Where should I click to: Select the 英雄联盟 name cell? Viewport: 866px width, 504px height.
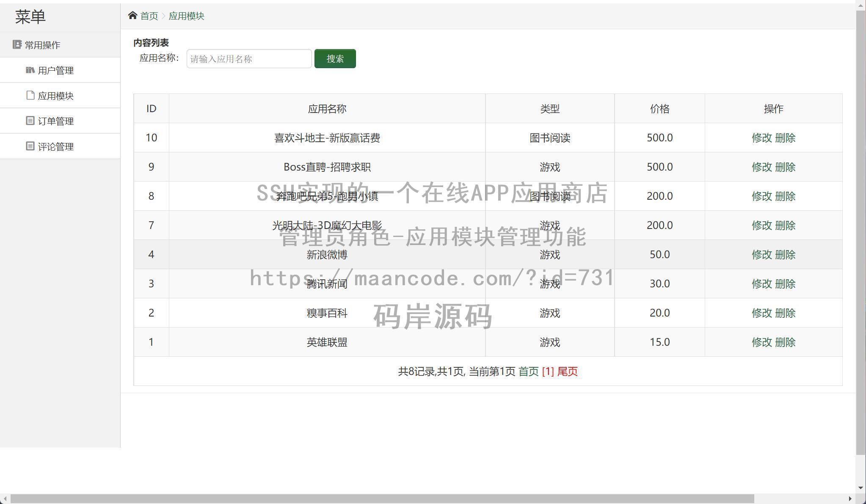click(x=327, y=342)
